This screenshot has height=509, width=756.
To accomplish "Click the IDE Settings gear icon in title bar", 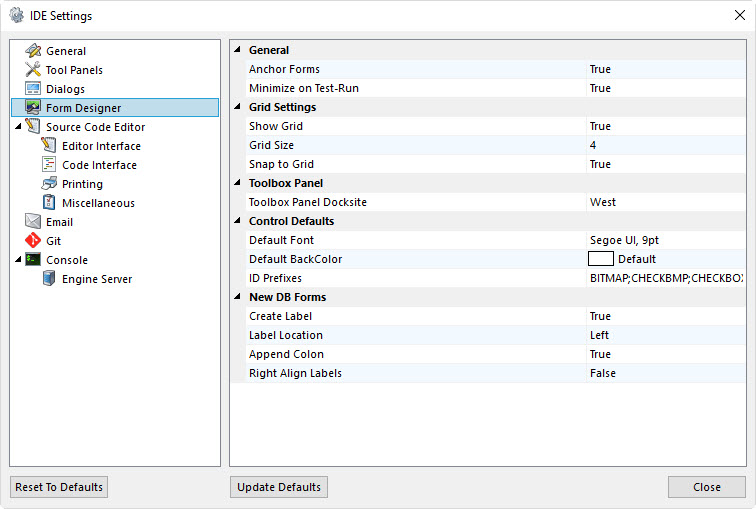I will tap(17, 15).
